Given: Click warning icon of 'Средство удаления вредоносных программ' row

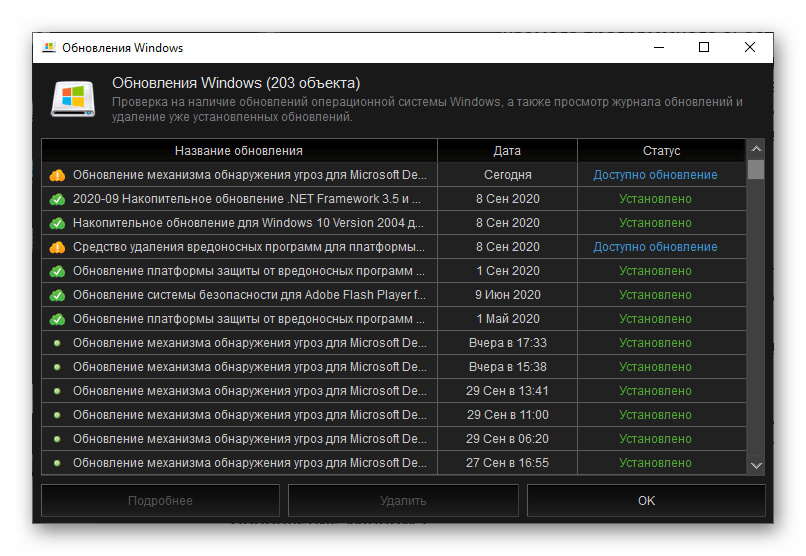Looking at the screenshot, I should [x=57, y=247].
